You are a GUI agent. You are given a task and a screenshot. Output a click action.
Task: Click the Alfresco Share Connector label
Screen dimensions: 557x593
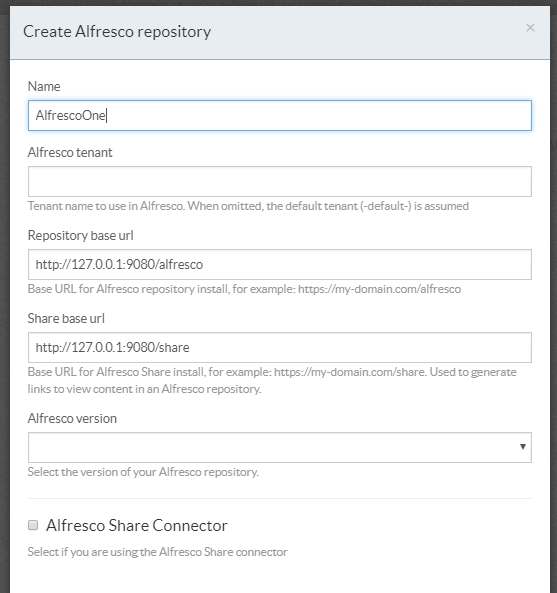137,526
